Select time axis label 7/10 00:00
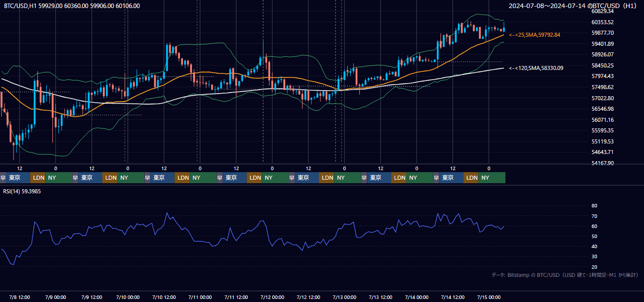 [127, 296]
